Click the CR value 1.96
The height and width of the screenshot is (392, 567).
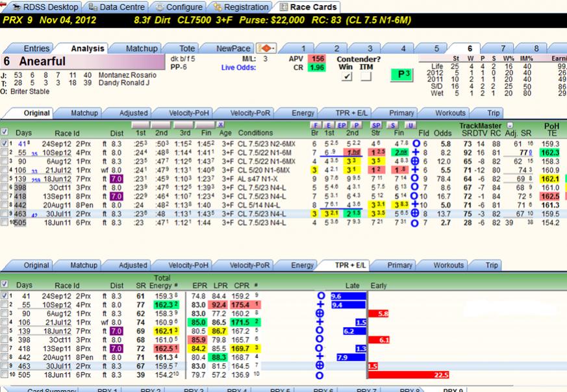(x=317, y=67)
